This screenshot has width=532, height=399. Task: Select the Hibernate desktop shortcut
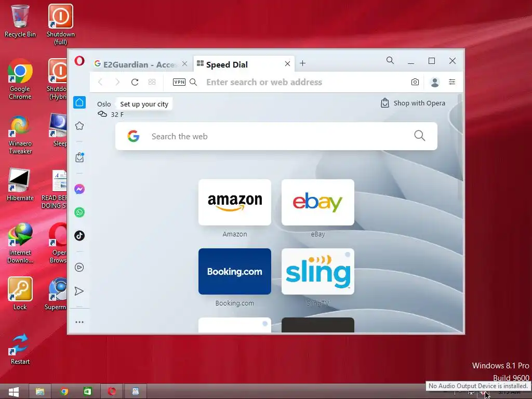click(20, 185)
